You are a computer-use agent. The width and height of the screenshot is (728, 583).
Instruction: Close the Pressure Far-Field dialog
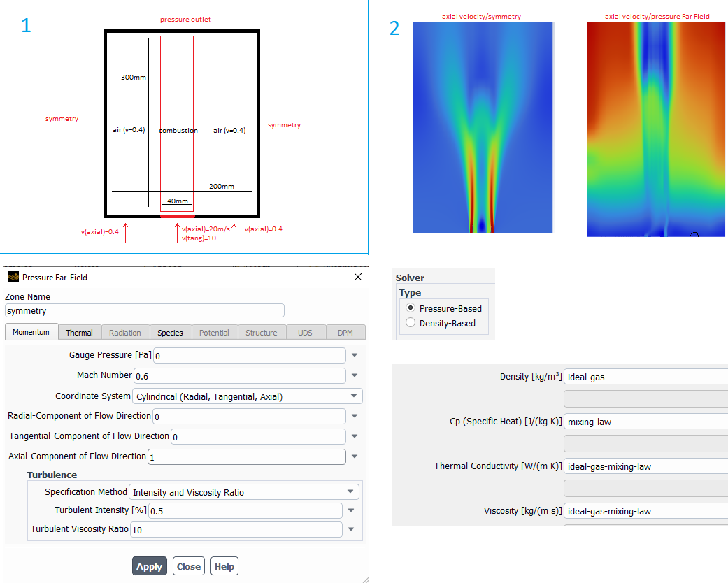(x=358, y=277)
